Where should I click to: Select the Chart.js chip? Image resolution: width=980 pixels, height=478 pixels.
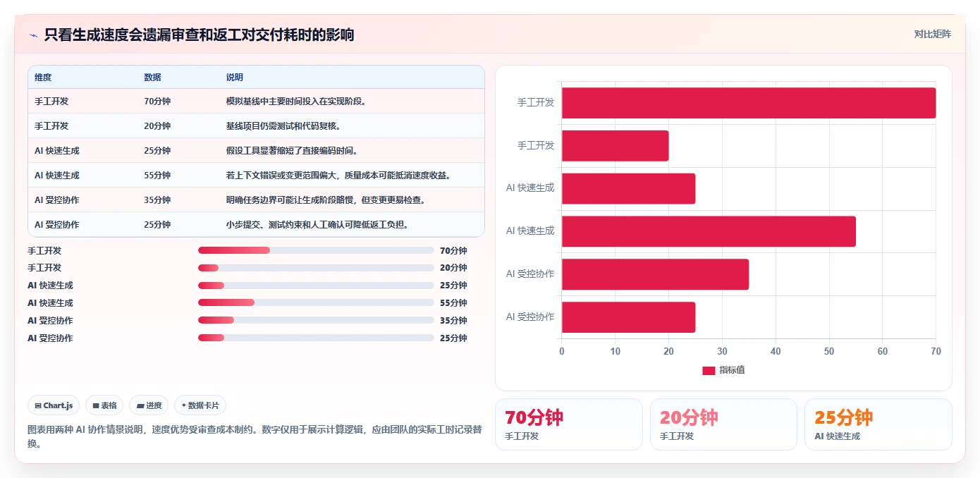[x=54, y=405]
